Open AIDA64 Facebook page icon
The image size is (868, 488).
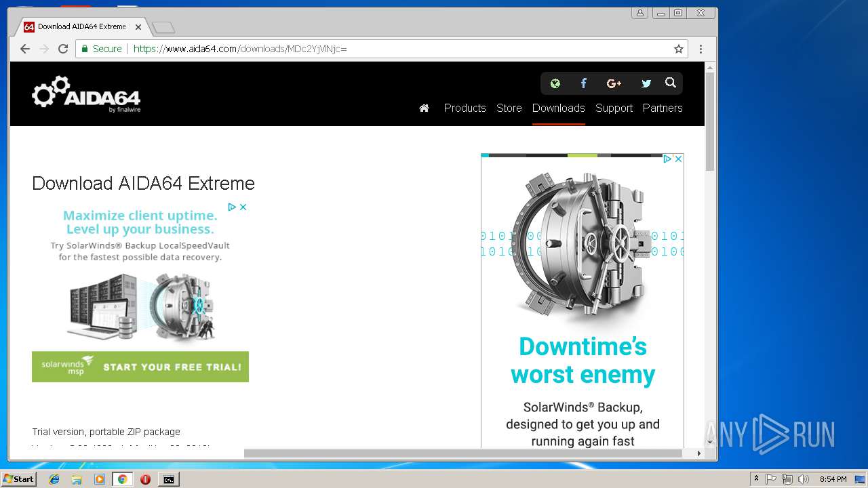(x=583, y=83)
